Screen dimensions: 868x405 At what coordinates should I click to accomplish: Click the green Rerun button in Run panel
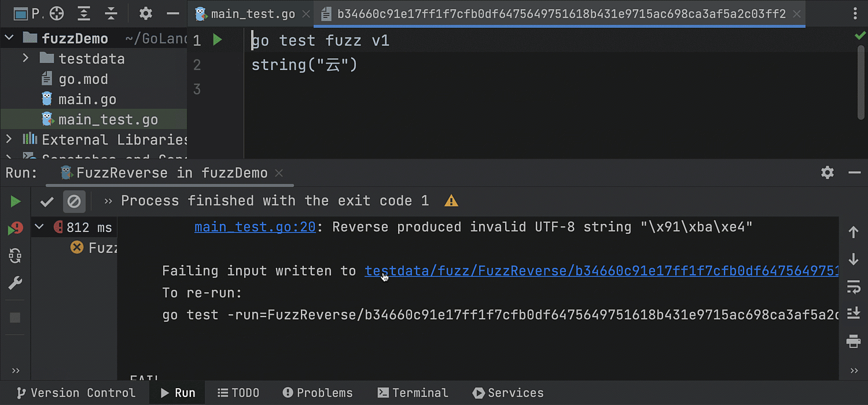tap(16, 201)
